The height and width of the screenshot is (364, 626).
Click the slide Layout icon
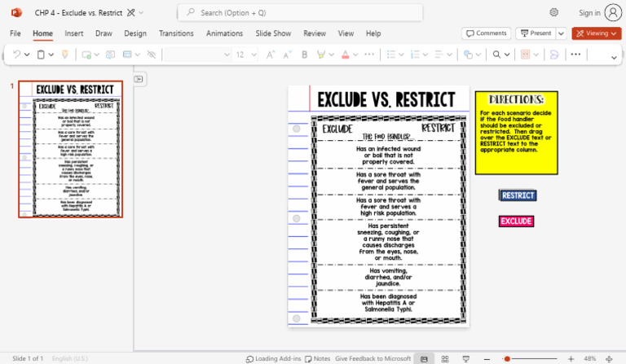click(x=127, y=55)
